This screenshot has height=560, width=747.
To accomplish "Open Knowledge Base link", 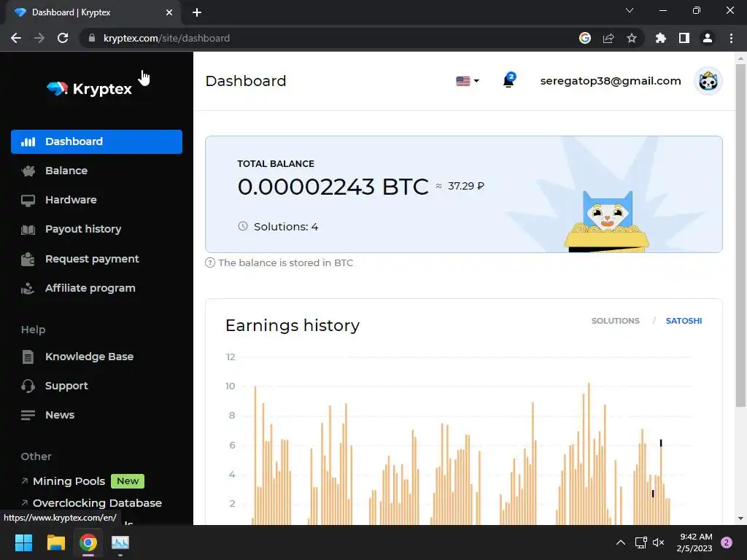I will 89,357.
